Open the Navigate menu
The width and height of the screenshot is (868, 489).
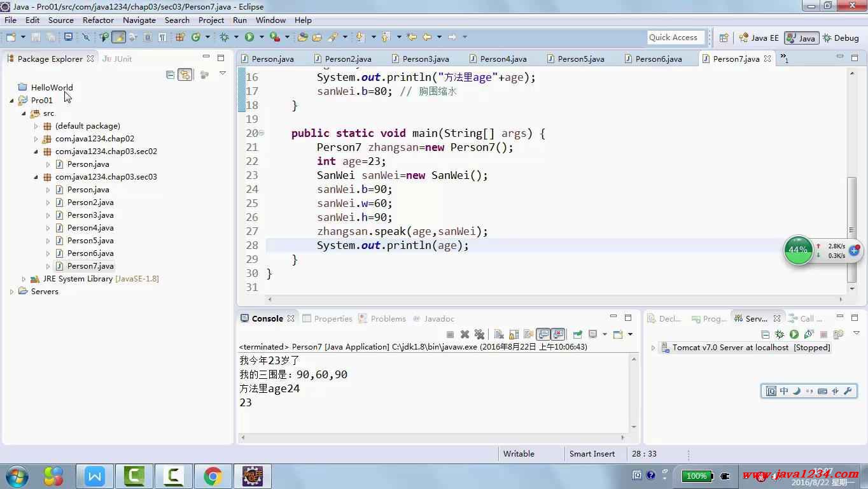(139, 20)
